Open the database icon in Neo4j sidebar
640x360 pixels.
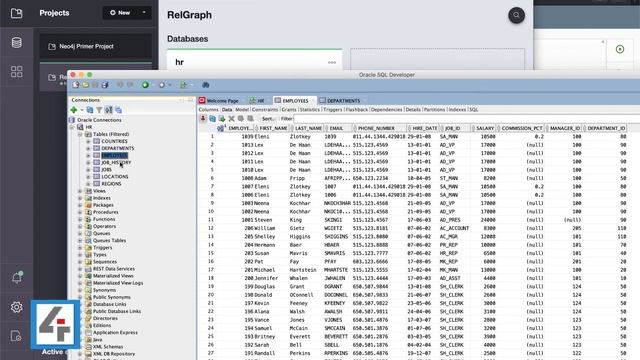[x=16, y=42]
